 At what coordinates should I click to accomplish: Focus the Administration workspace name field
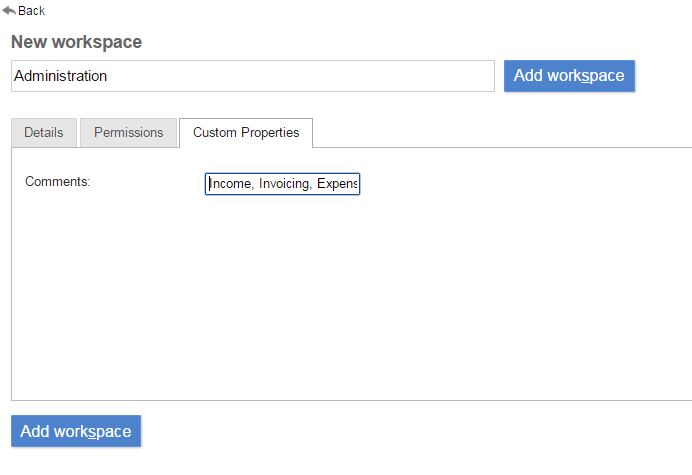point(252,76)
